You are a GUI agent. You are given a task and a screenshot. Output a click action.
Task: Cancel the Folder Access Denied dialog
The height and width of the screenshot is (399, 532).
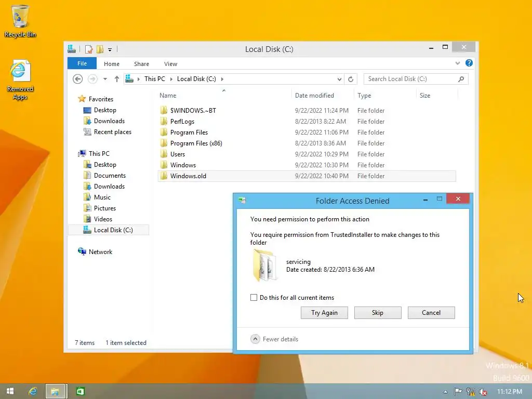(431, 312)
